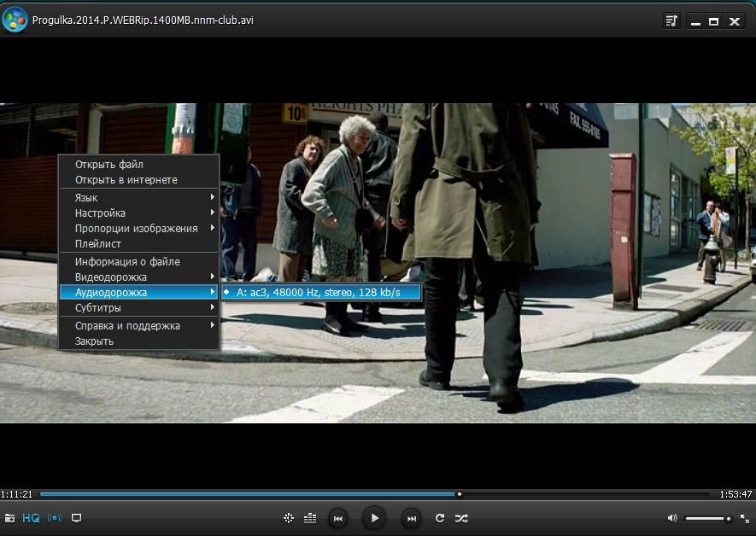
Task: Click the monitor display icon
Action: pos(76,518)
